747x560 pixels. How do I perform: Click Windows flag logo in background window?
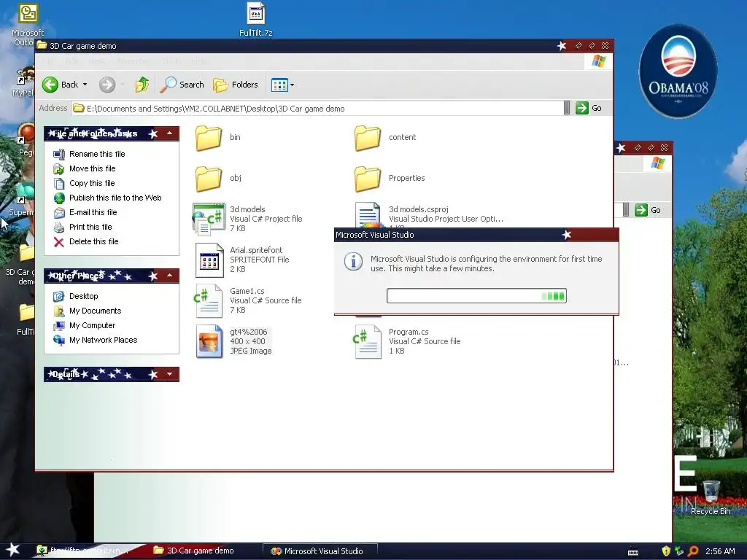pos(658,163)
